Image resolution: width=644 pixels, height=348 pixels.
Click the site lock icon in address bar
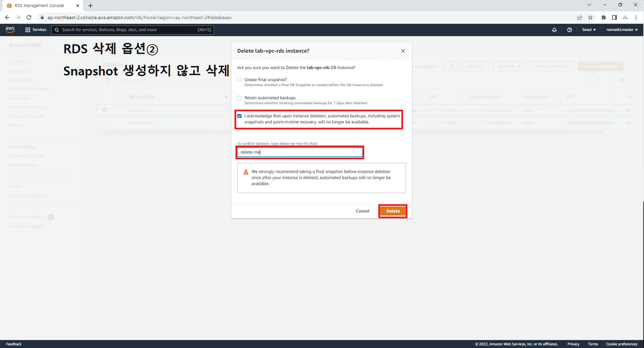coord(43,17)
